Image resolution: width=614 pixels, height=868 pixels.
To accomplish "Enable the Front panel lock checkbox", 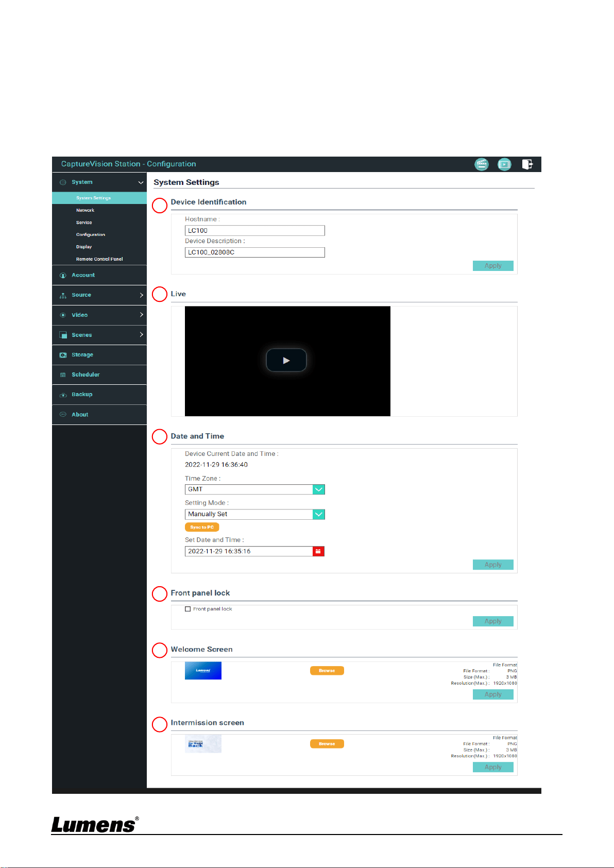I will pos(188,609).
